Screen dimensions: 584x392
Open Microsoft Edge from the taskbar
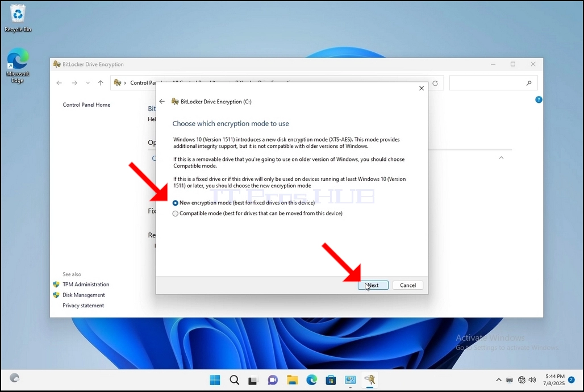point(312,380)
